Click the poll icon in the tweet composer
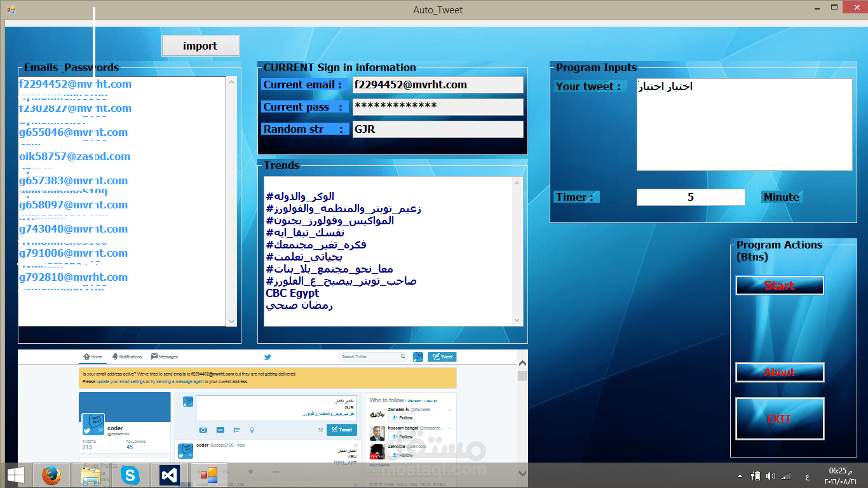 (x=236, y=430)
